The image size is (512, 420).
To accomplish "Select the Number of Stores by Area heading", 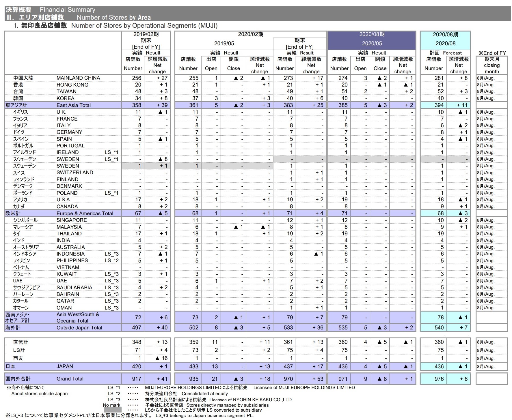I will click(114, 17).
